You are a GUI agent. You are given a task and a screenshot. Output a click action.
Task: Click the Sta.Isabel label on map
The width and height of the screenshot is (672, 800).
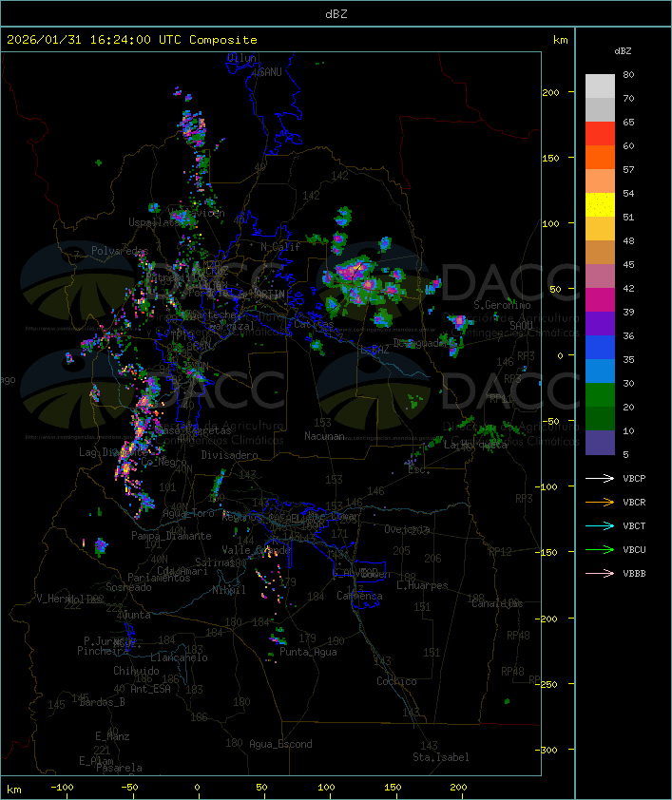441,757
